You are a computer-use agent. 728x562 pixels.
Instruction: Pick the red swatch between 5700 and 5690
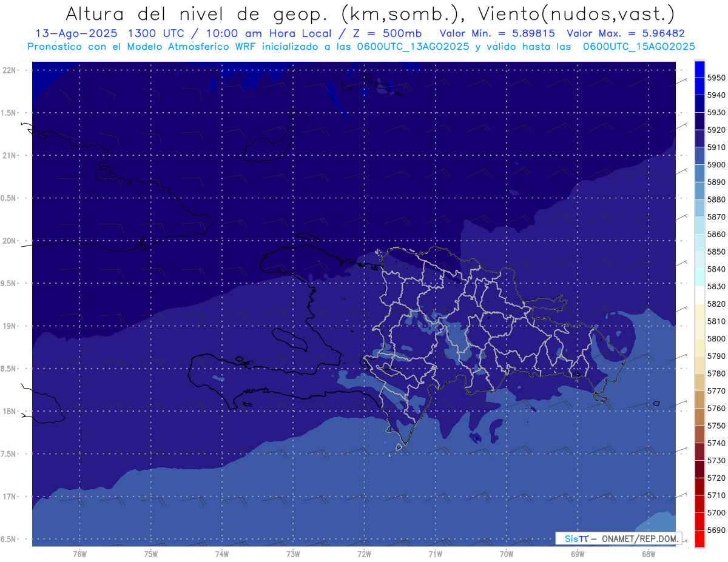pos(699,521)
